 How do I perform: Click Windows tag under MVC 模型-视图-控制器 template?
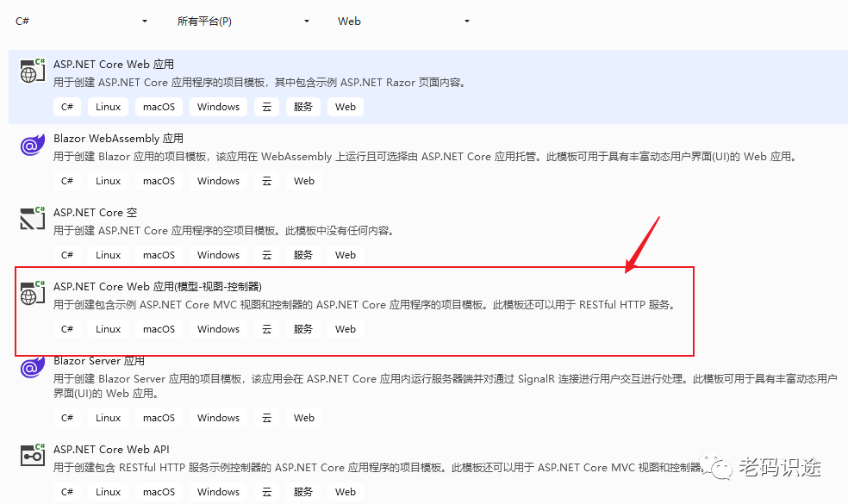[x=219, y=329]
